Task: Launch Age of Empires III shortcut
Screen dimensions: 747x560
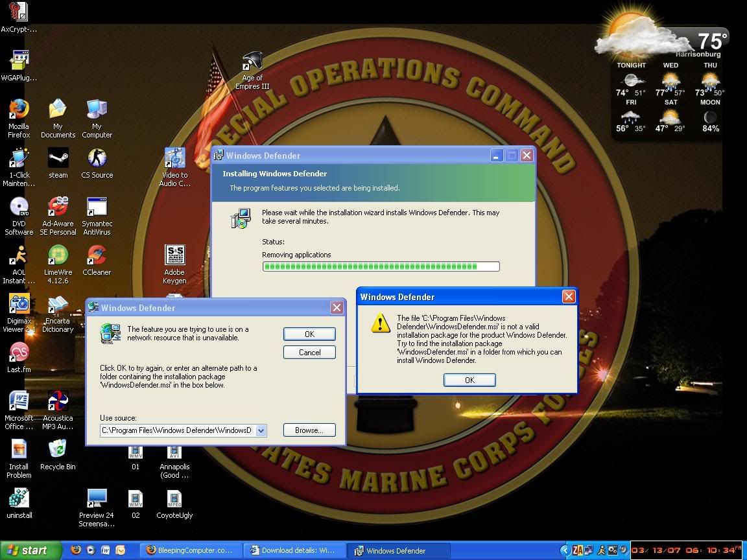Action: [x=252, y=71]
